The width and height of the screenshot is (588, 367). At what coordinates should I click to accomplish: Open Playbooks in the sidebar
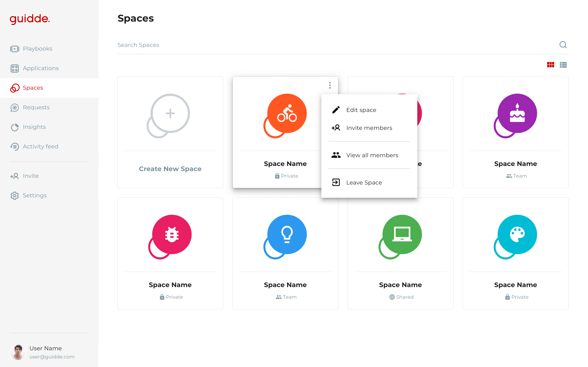pos(37,49)
